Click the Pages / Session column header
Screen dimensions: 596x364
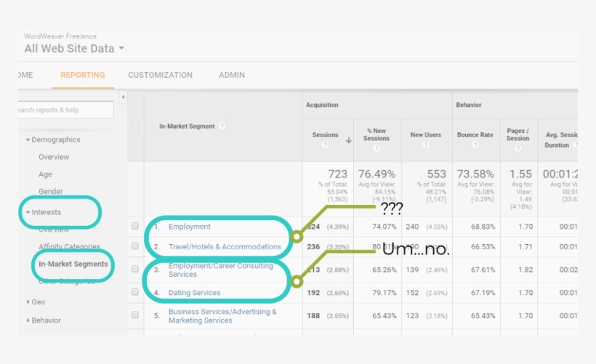(518, 134)
